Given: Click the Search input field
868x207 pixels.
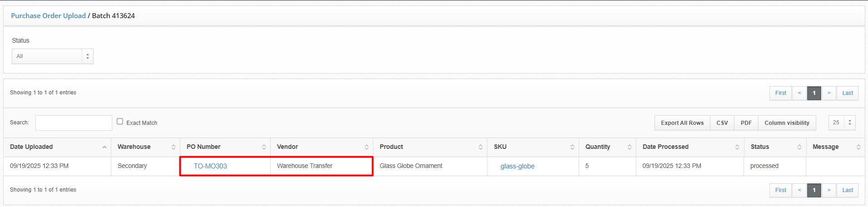Looking at the screenshot, I should coord(74,123).
